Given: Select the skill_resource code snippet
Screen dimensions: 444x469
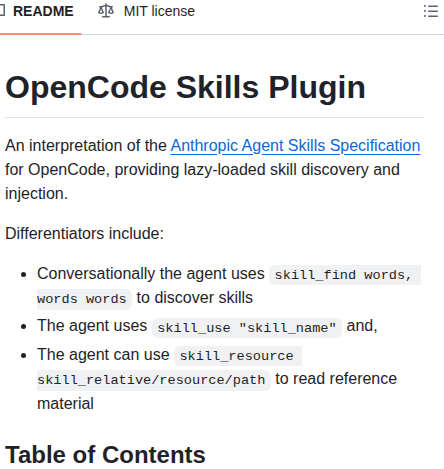Looking at the screenshot, I should click(238, 356).
